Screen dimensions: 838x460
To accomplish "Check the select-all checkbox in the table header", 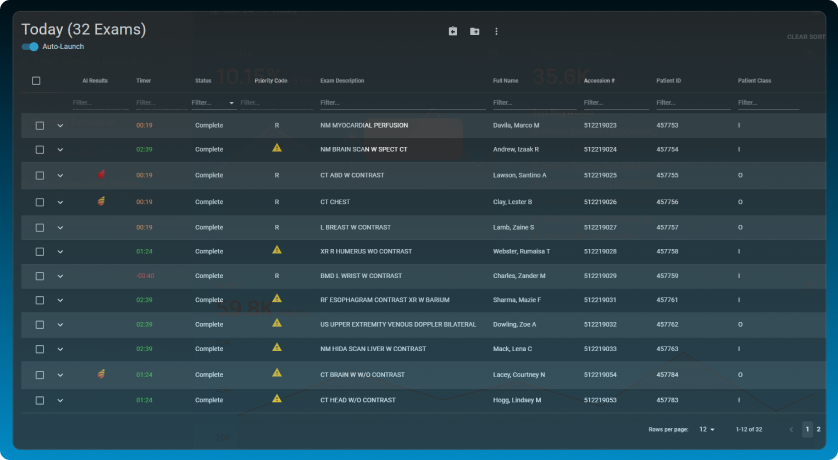I will coord(37,81).
